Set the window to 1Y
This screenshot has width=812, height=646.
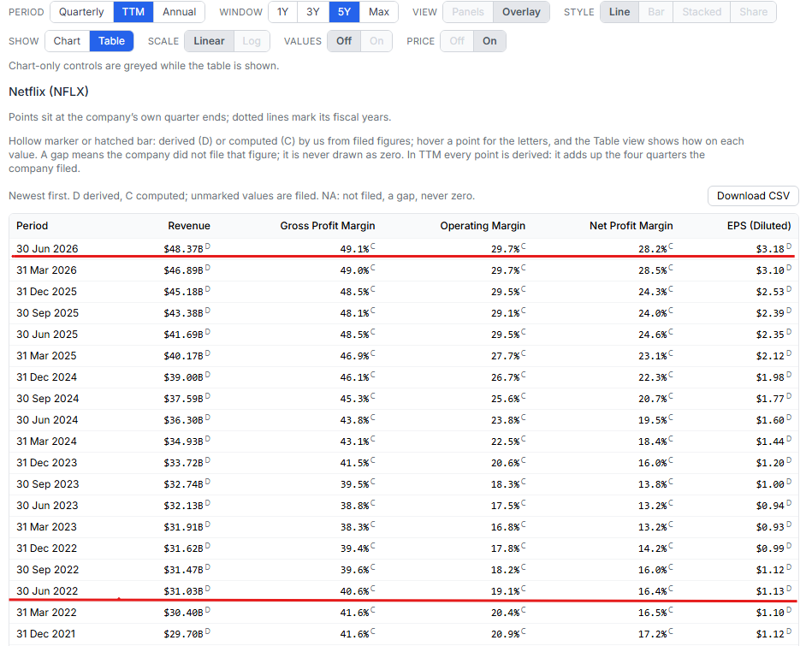282,12
